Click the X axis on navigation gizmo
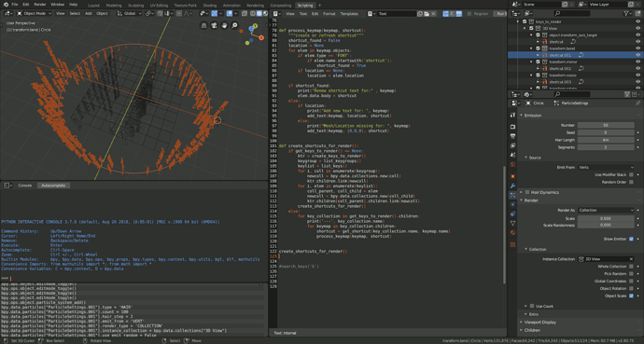This screenshot has height=344, width=644. [261, 37]
